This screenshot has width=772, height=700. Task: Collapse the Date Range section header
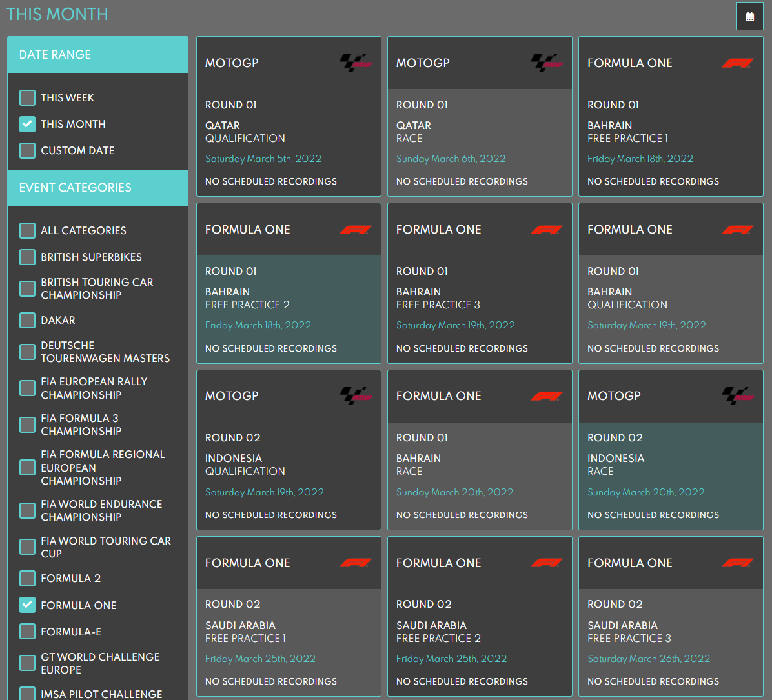point(97,55)
